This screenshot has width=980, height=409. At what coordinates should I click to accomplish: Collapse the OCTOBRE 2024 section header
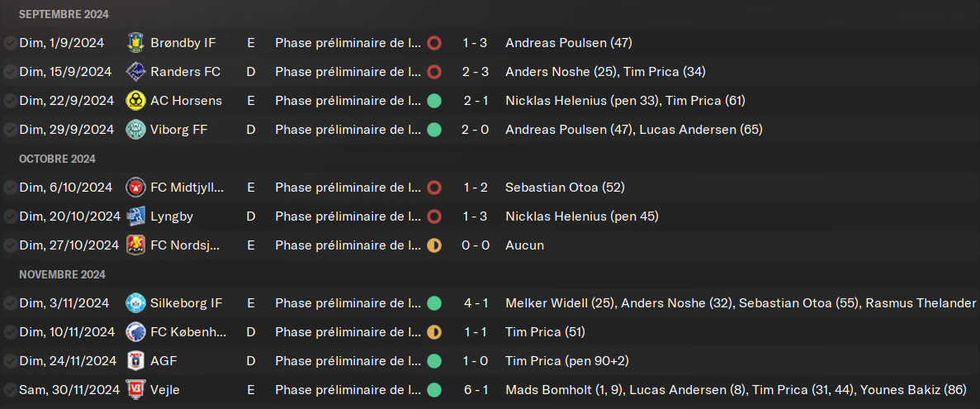(58, 159)
